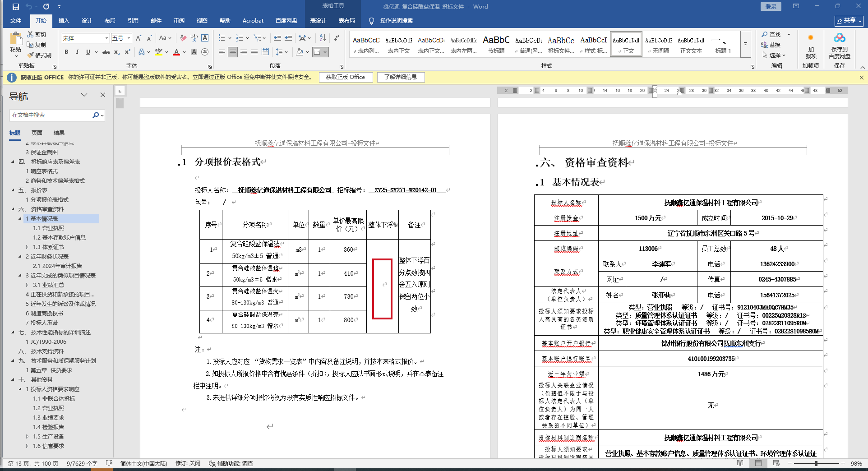Open the 五号 font size dropdown

[129, 38]
